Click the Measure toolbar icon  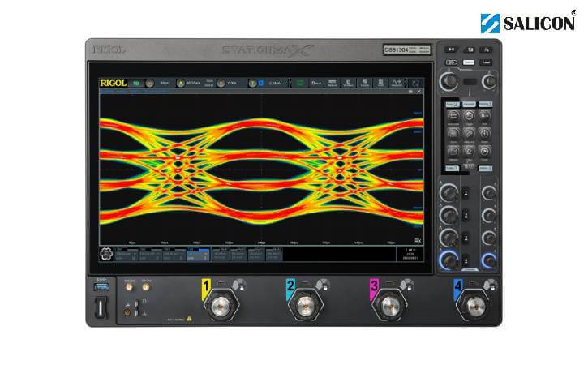(332, 83)
